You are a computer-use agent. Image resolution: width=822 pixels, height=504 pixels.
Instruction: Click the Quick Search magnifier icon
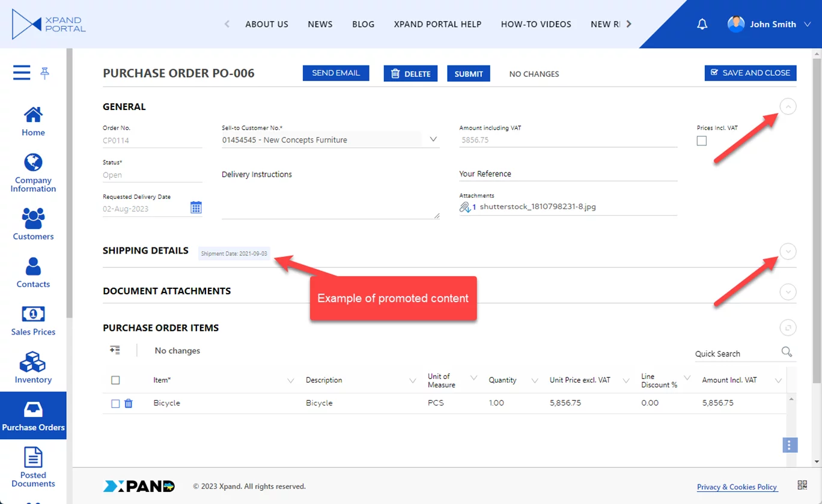click(787, 352)
